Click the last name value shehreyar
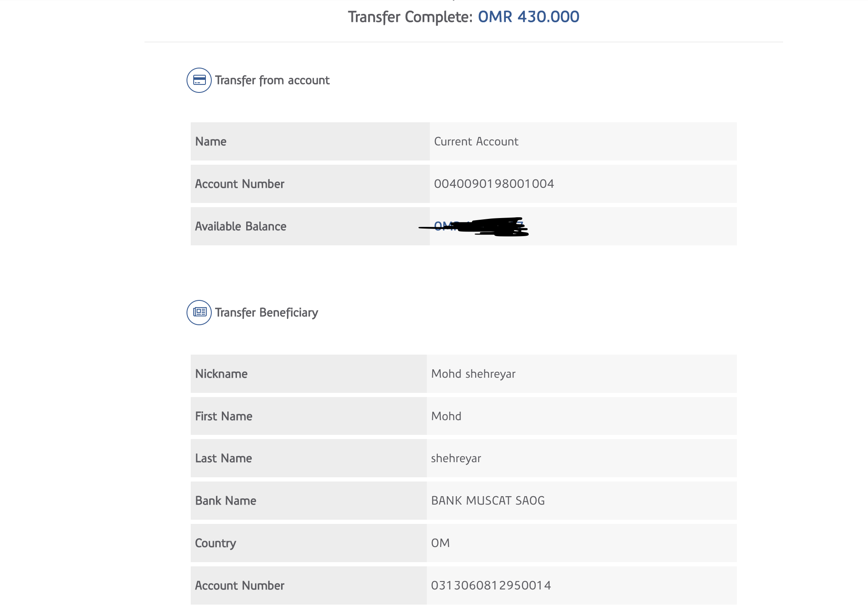Viewport: 868px width, 605px height. 456,458
